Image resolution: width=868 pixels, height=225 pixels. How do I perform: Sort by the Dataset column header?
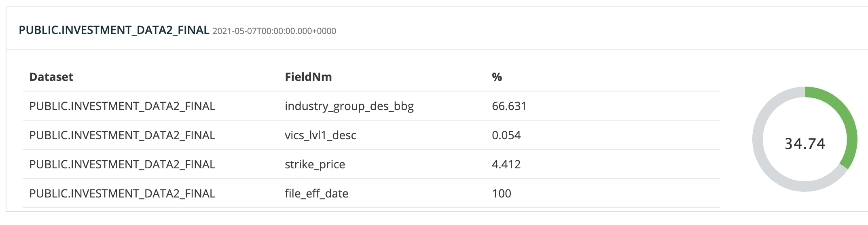click(51, 77)
